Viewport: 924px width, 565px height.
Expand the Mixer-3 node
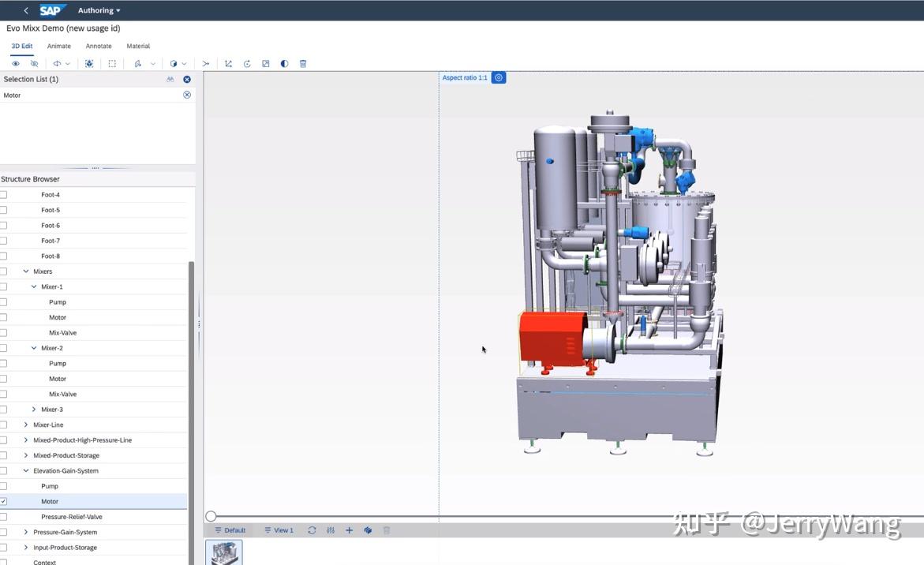(34, 409)
